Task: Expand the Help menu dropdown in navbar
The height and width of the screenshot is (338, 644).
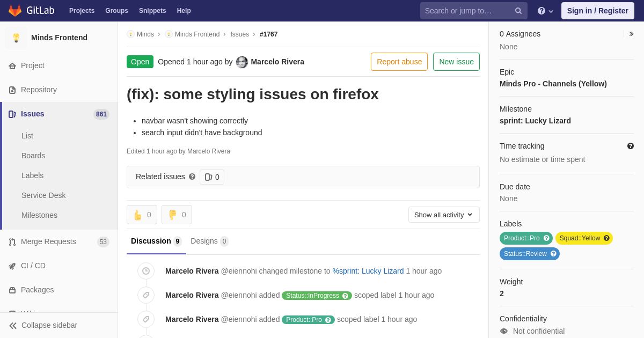Action: point(545,11)
